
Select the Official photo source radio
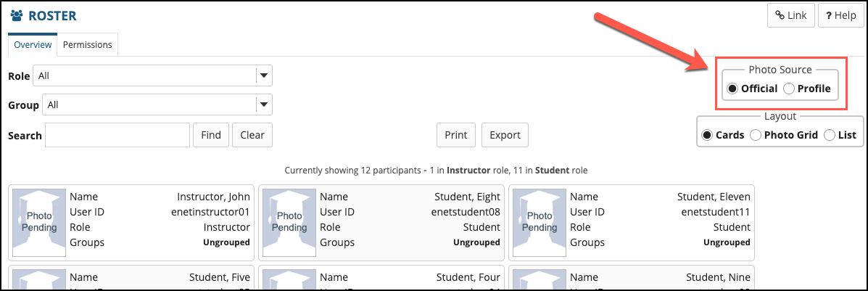[732, 89]
